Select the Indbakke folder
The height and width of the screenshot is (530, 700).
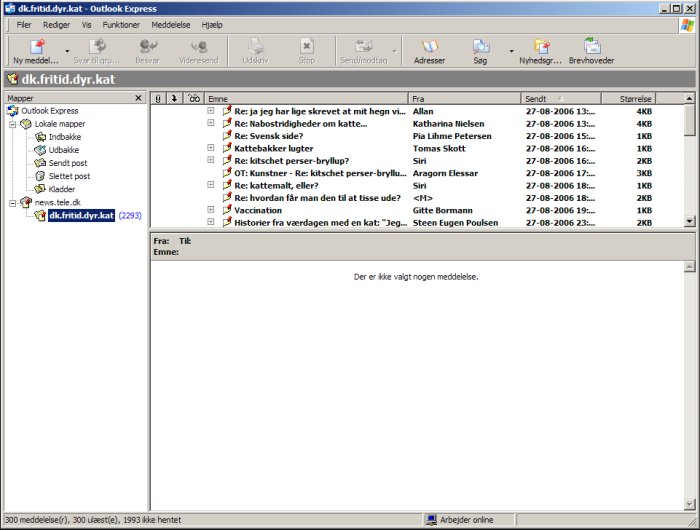[64, 137]
